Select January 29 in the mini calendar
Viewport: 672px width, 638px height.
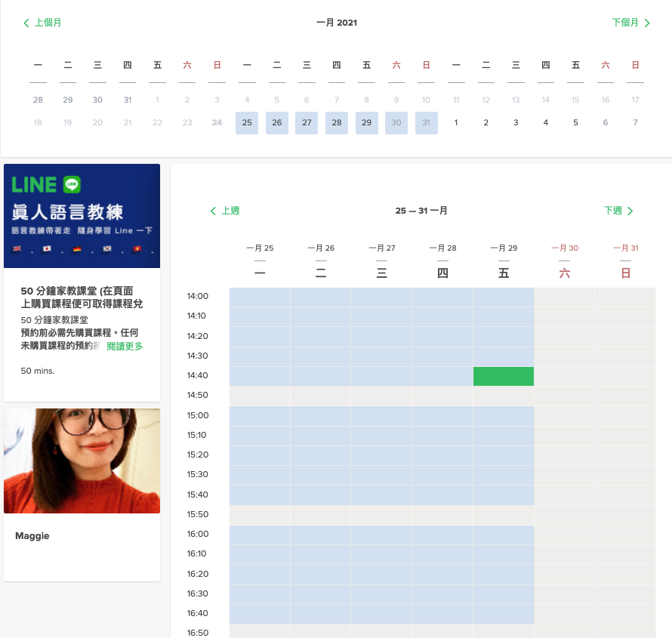point(366,122)
